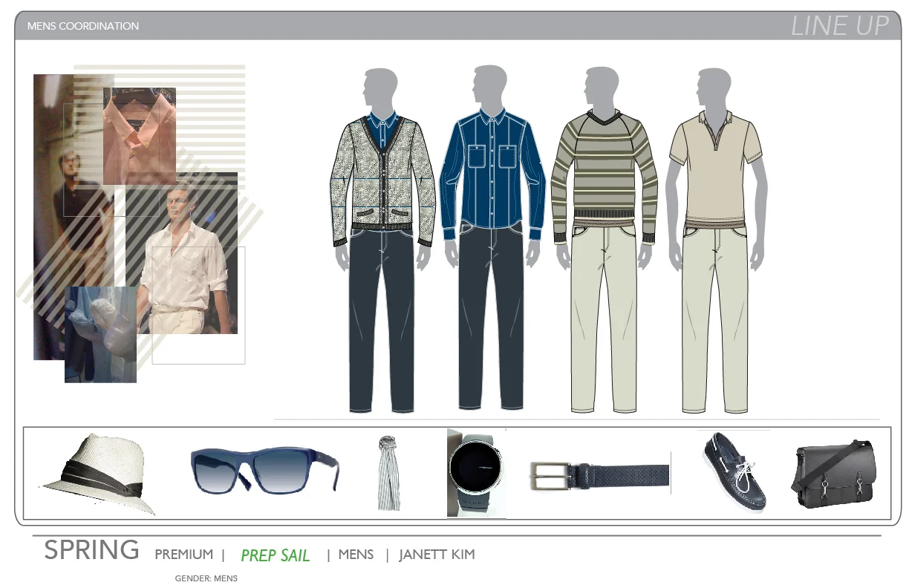Click the MENS label in footer
This screenshot has width=909, height=588.
pyautogui.click(x=356, y=555)
